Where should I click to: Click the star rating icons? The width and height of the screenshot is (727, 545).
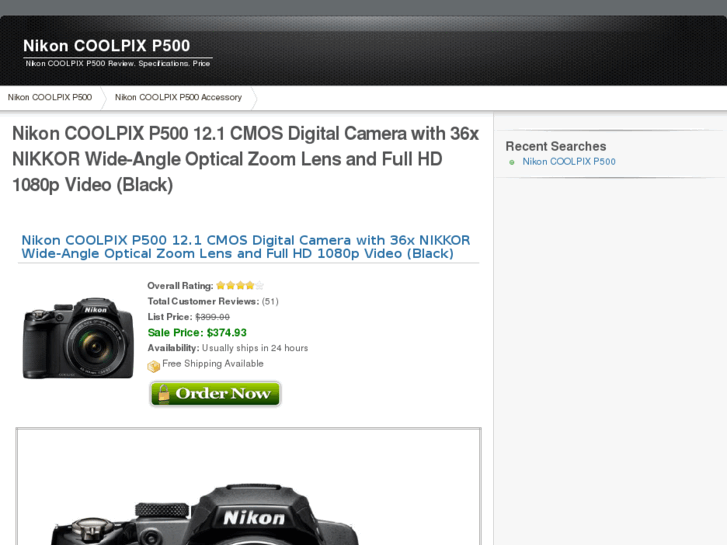[239, 286]
